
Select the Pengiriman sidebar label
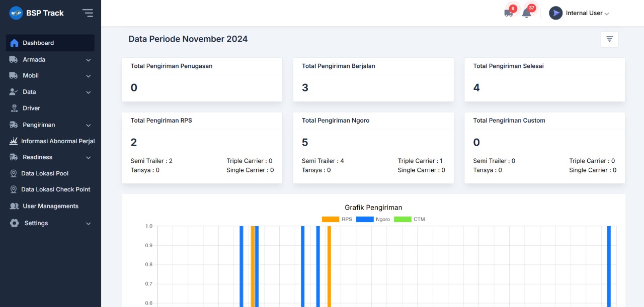[x=39, y=125]
